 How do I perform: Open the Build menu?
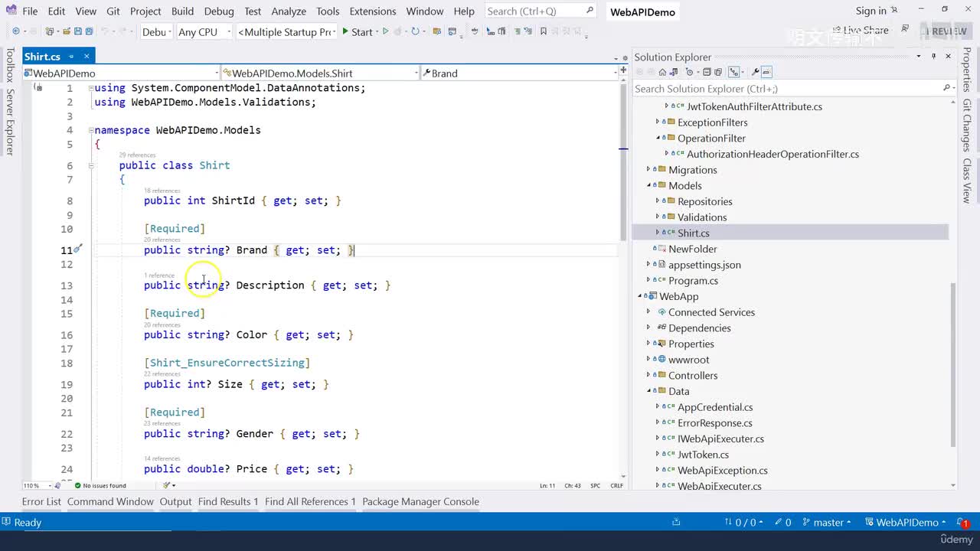tap(182, 11)
